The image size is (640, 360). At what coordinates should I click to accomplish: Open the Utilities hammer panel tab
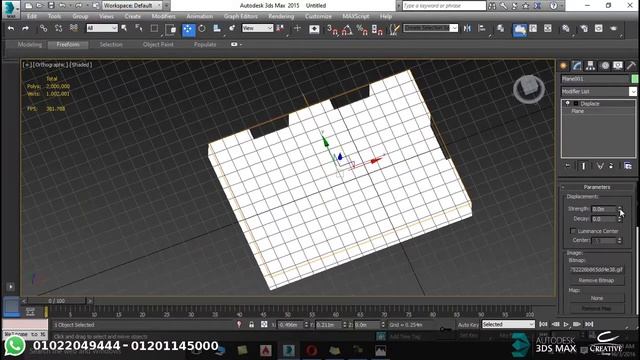631,66
